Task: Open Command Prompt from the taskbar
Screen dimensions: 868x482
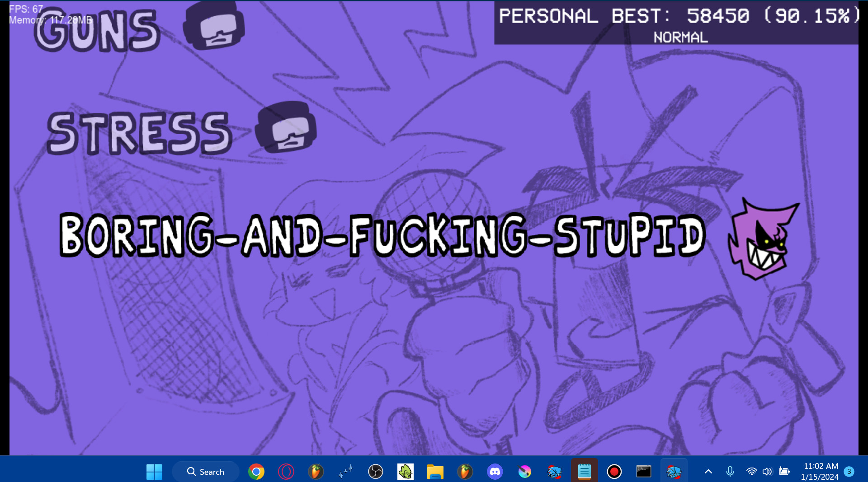Action: pyautogui.click(x=644, y=472)
